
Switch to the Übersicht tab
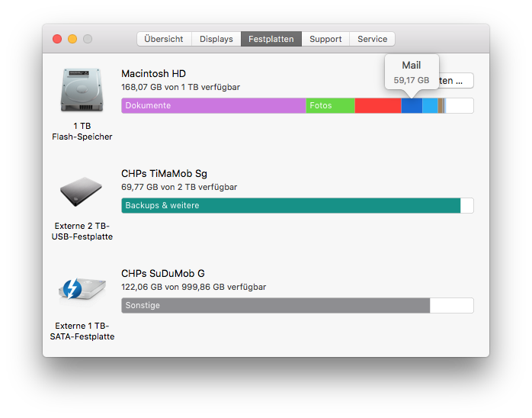164,39
